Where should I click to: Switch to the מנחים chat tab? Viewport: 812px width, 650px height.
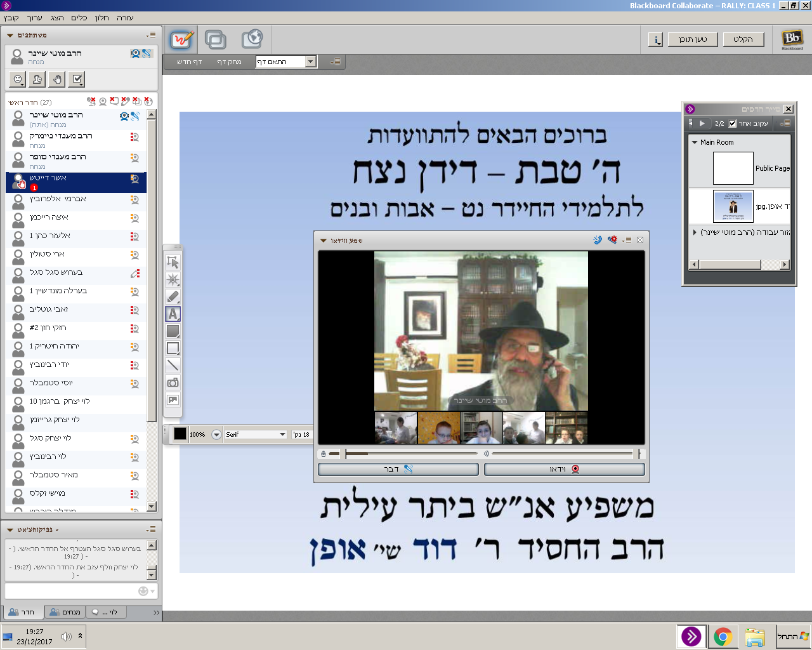[x=65, y=612]
